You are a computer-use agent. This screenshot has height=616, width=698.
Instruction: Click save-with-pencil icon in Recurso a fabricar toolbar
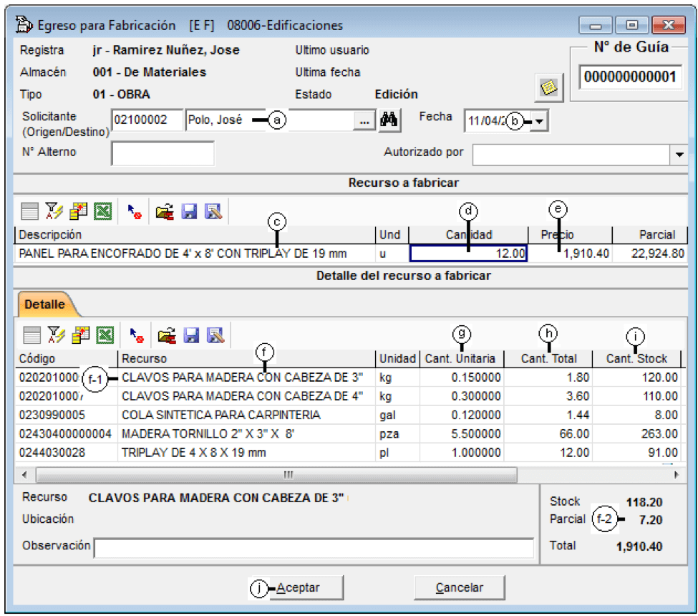(x=213, y=211)
